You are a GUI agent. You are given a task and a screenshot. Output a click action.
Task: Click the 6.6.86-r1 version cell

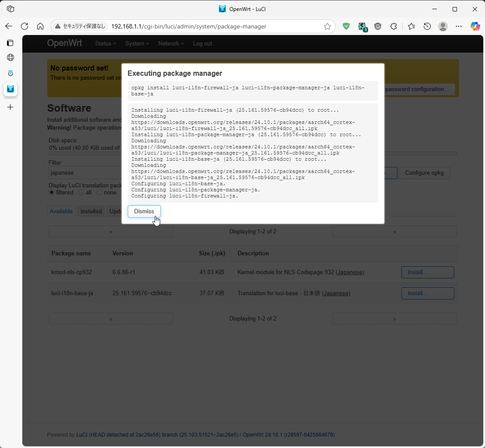point(124,272)
